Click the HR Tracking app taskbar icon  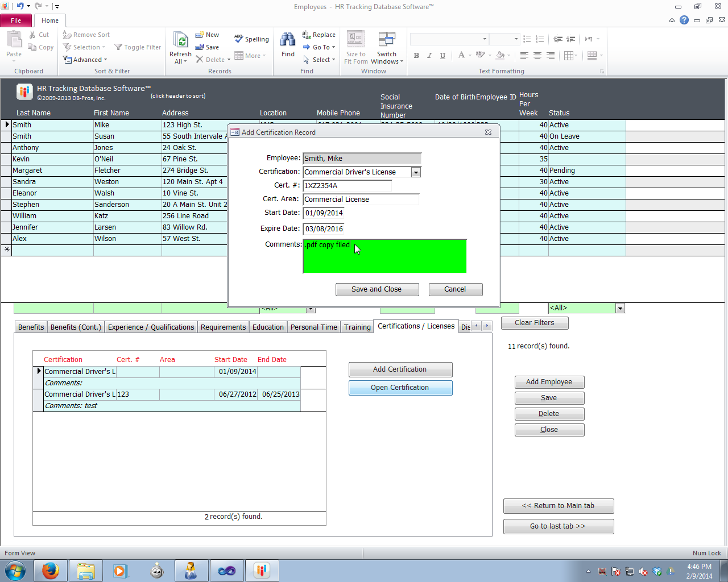coord(262,570)
